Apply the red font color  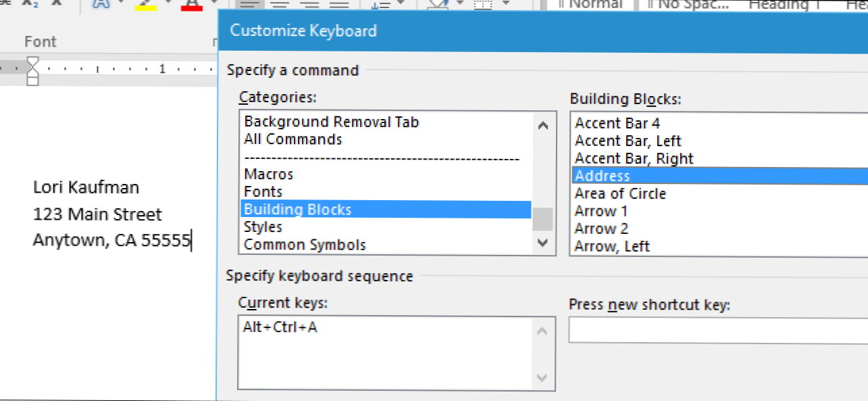(191, 4)
